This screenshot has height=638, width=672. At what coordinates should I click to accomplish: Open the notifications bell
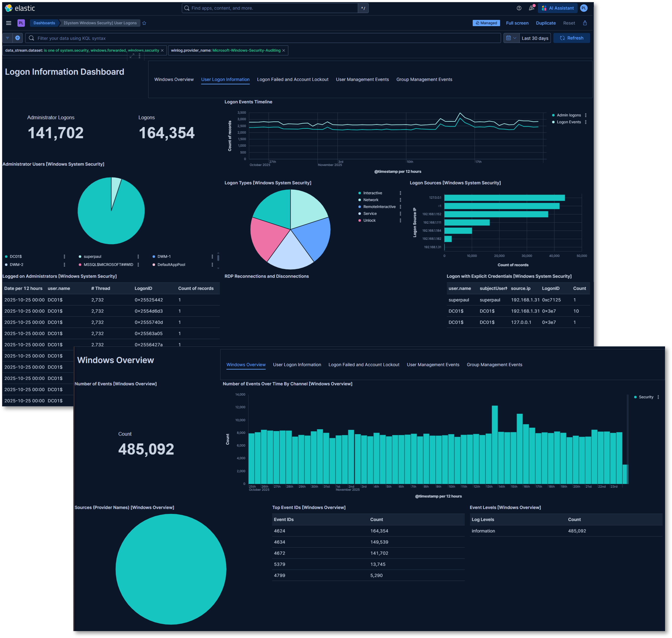click(x=531, y=8)
